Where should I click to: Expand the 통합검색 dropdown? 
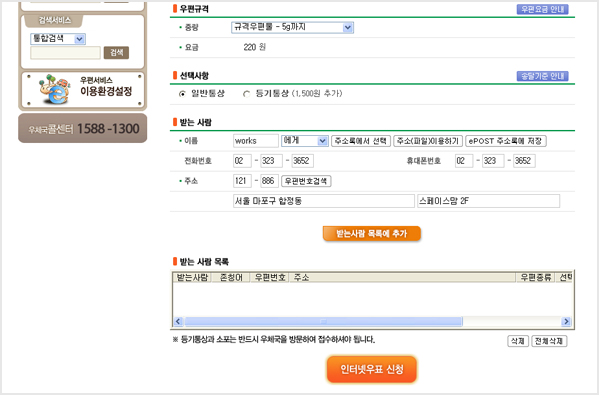[58, 39]
